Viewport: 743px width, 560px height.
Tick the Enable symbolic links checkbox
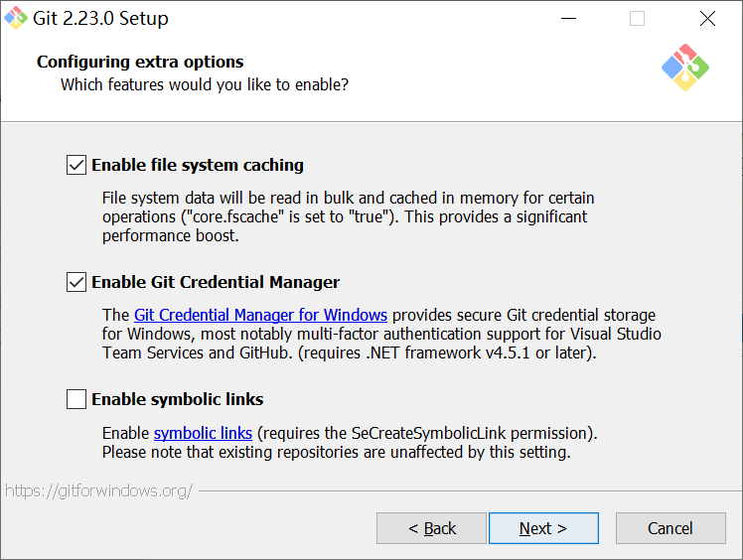[x=76, y=399]
